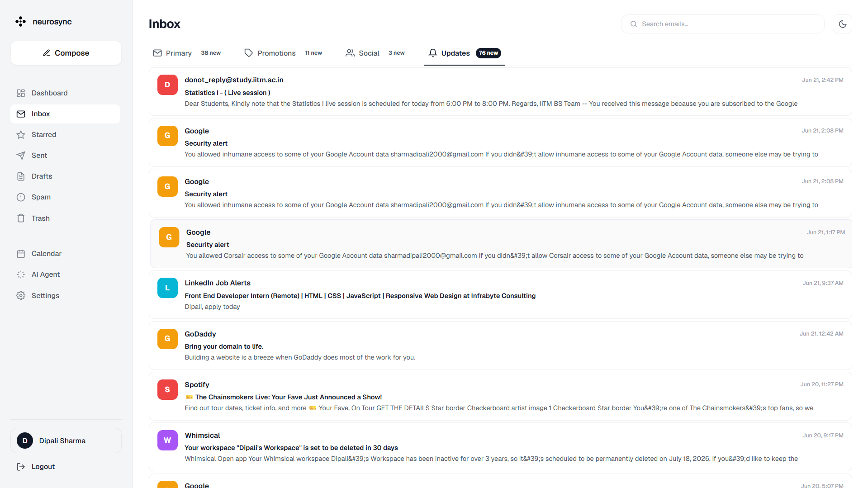Toggle dark mode with the moon button
Viewport: 868px width, 488px height.
(x=842, y=24)
